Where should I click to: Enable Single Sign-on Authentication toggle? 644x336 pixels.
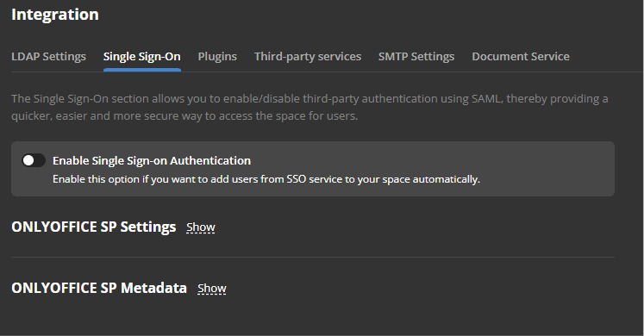point(34,160)
